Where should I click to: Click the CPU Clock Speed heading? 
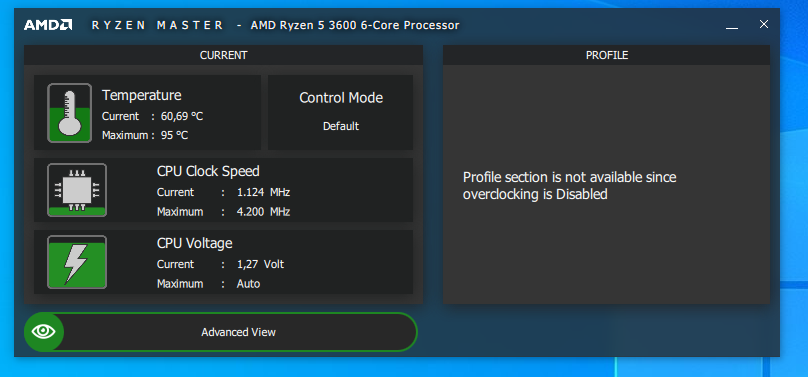point(208,171)
